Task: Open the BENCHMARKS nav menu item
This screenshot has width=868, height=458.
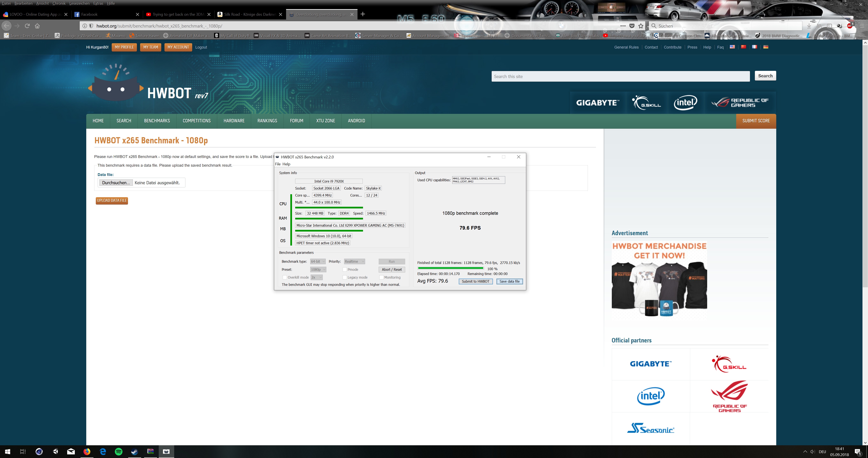Action: (157, 121)
